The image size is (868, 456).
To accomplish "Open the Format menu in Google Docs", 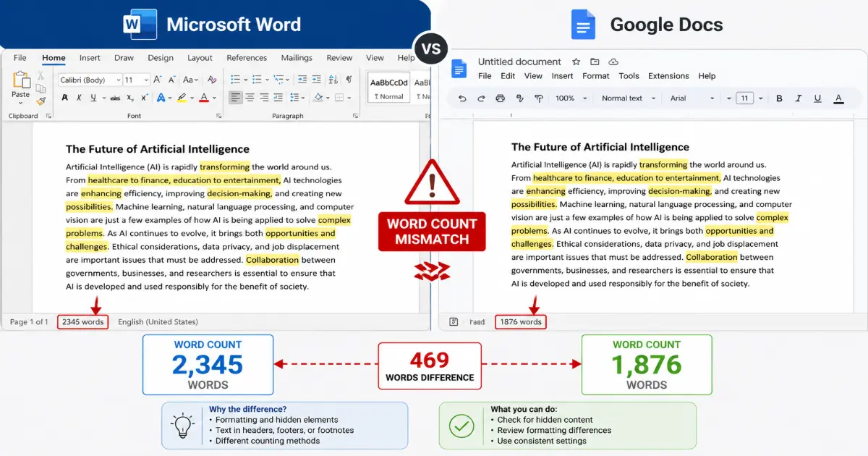I will point(595,76).
